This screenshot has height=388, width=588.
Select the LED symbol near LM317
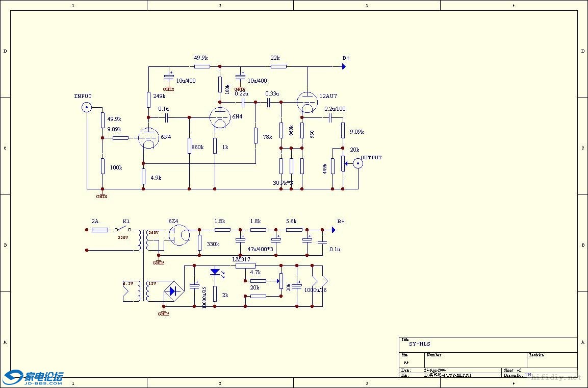click(216, 273)
